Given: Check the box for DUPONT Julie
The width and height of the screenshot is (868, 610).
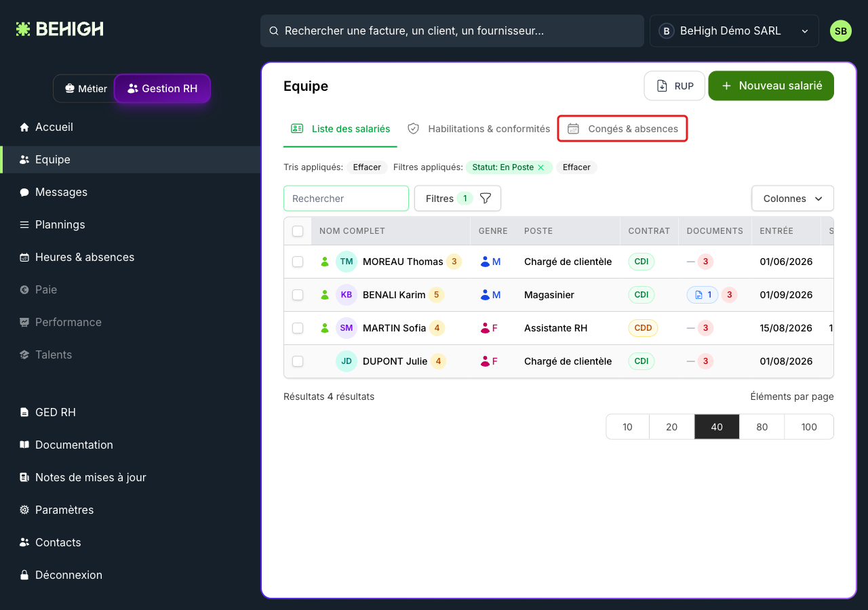Looking at the screenshot, I should 298,361.
